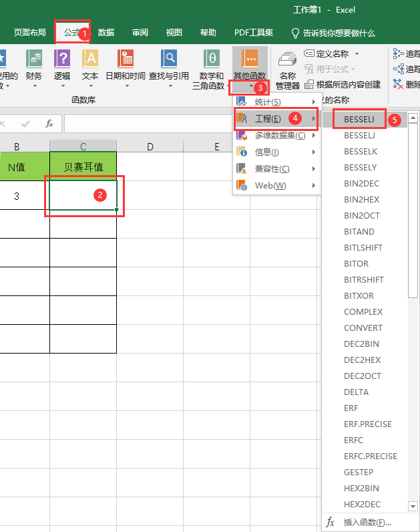The height and width of the screenshot is (532, 420).
Task: Click function list scrollbar up arrow
Action: click(x=413, y=118)
